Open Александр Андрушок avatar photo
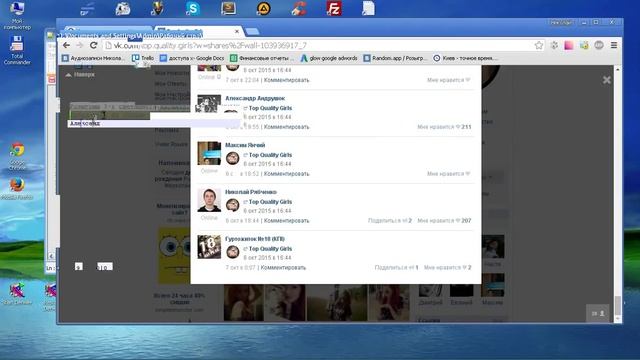 tap(209, 104)
